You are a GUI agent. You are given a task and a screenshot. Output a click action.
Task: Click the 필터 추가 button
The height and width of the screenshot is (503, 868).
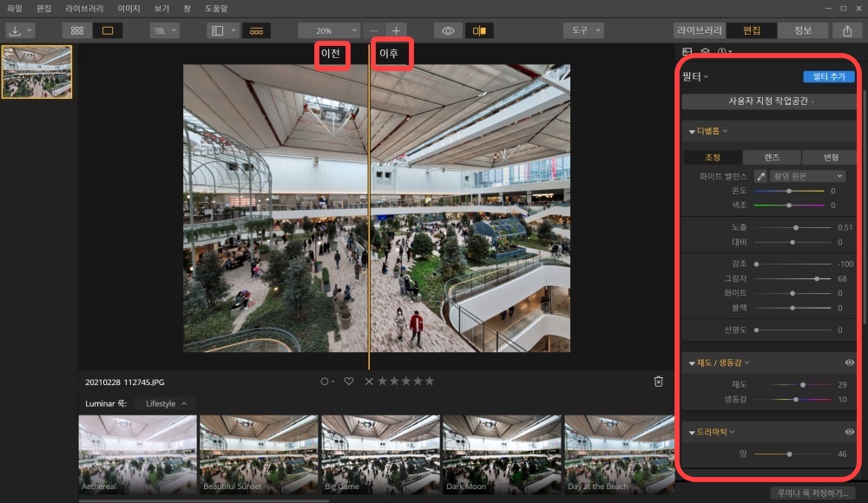pos(829,76)
